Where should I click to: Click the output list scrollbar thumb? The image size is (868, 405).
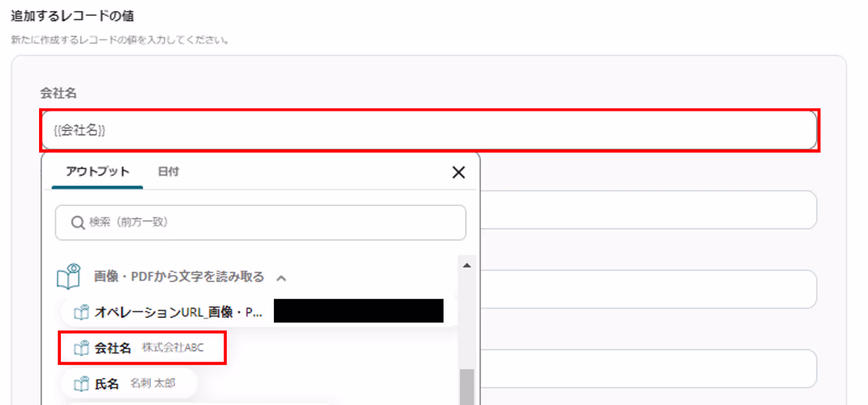click(x=467, y=387)
